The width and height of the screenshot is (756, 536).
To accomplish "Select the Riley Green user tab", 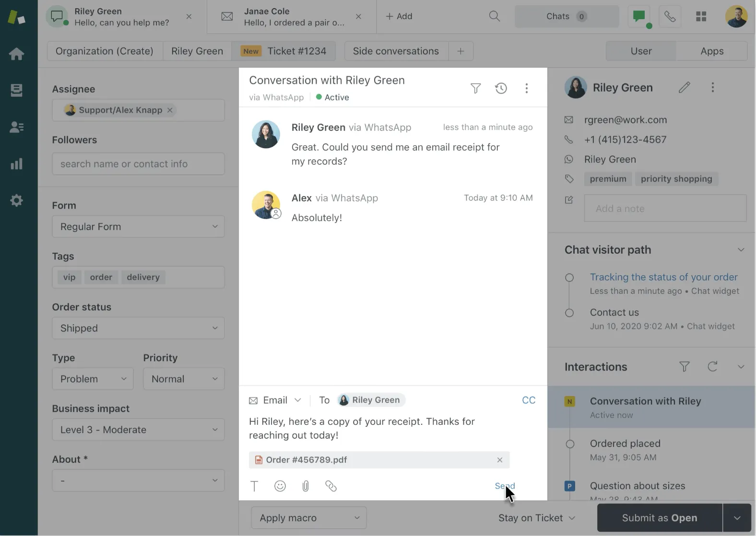I will pos(197,51).
